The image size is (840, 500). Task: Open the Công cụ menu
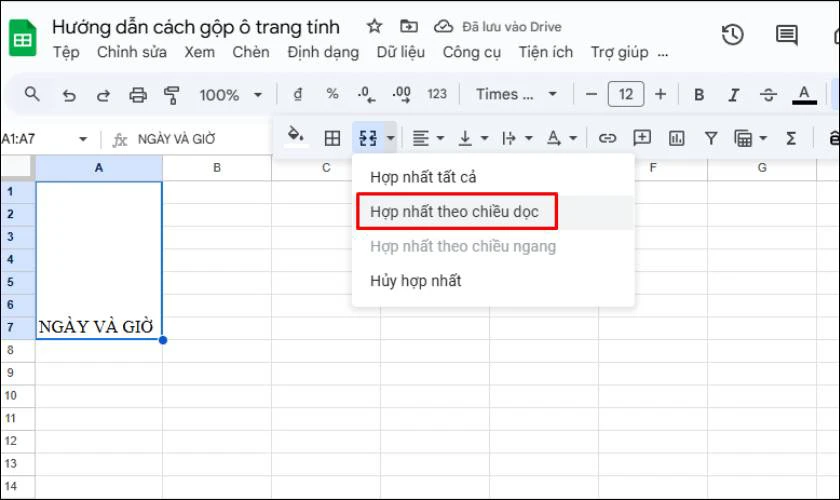(x=471, y=52)
